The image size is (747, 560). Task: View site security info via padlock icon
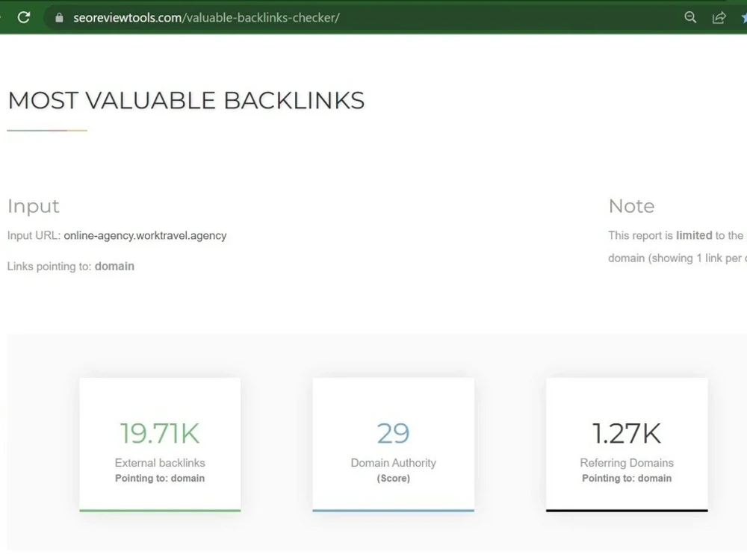pos(59,18)
